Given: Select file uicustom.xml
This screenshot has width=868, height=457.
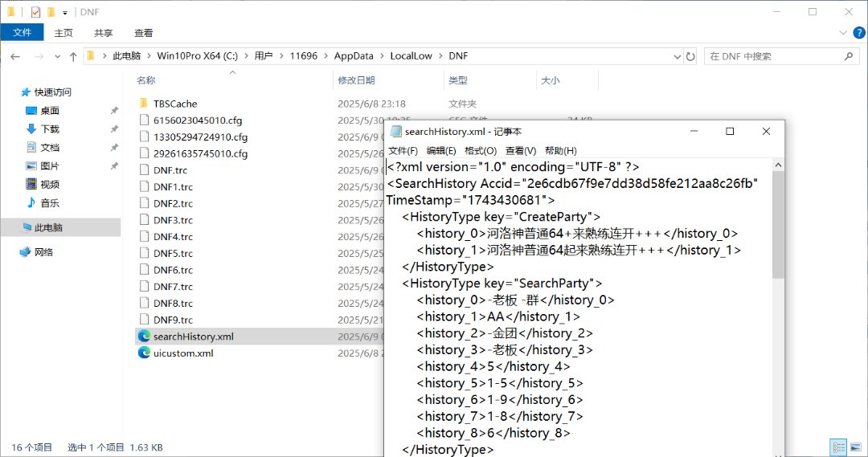Looking at the screenshot, I should point(183,353).
